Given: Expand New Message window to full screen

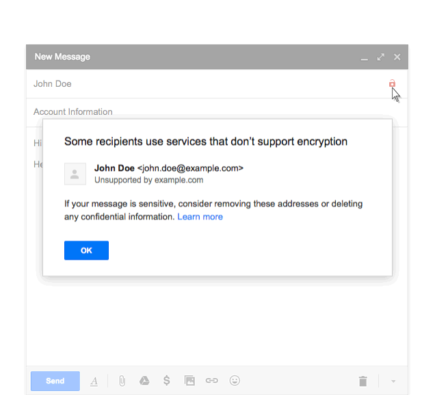Looking at the screenshot, I should click(381, 57).
